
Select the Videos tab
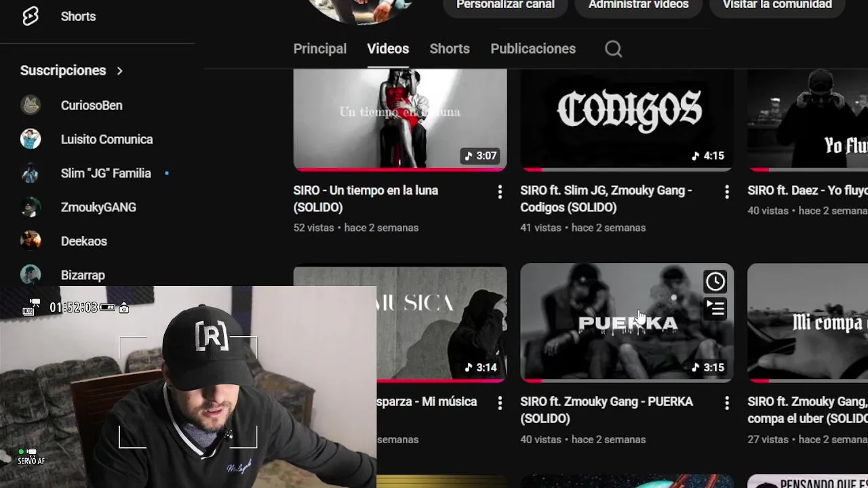(x=388, y=49)
